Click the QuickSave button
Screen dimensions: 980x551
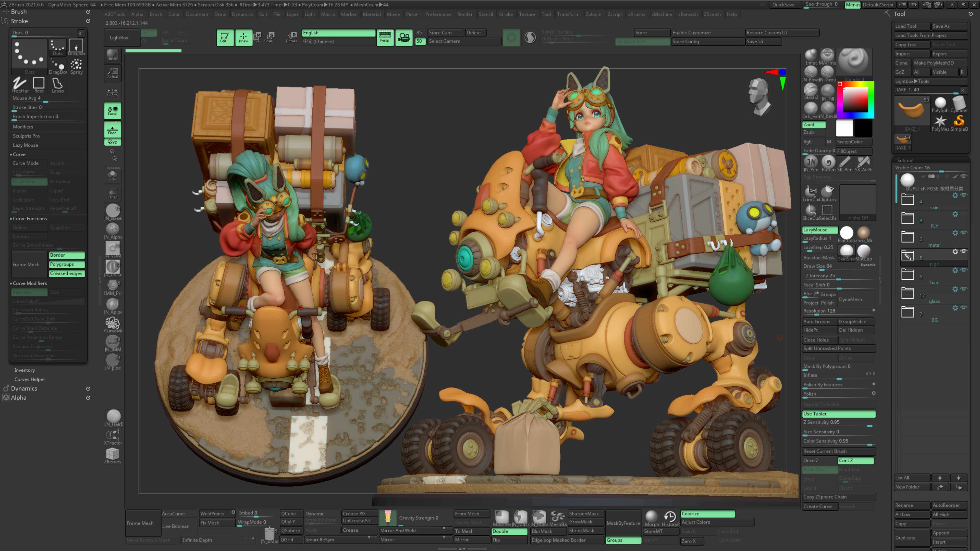point(783,5)
